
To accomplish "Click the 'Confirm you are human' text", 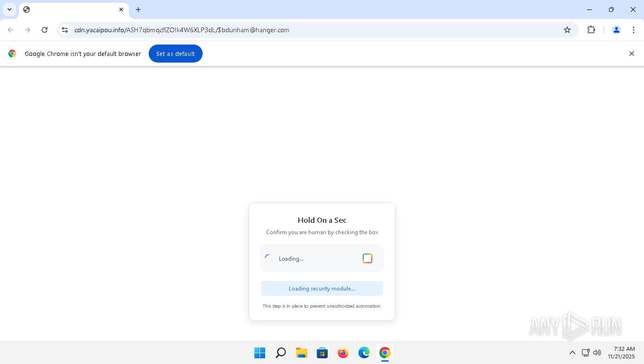I will pos(322,232).
